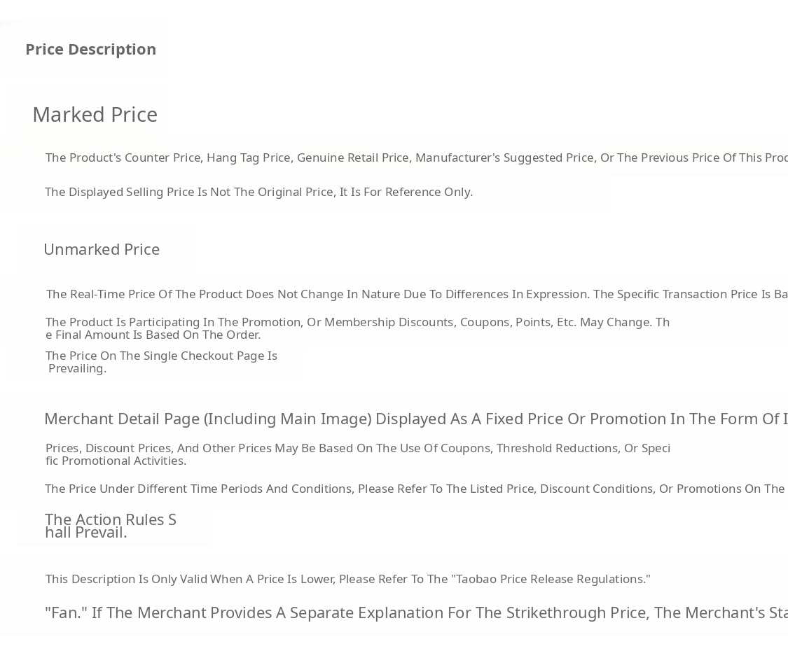788x672 pixels.
Task: Click the line about membership discounts and coupons
Action: (357, 322)
